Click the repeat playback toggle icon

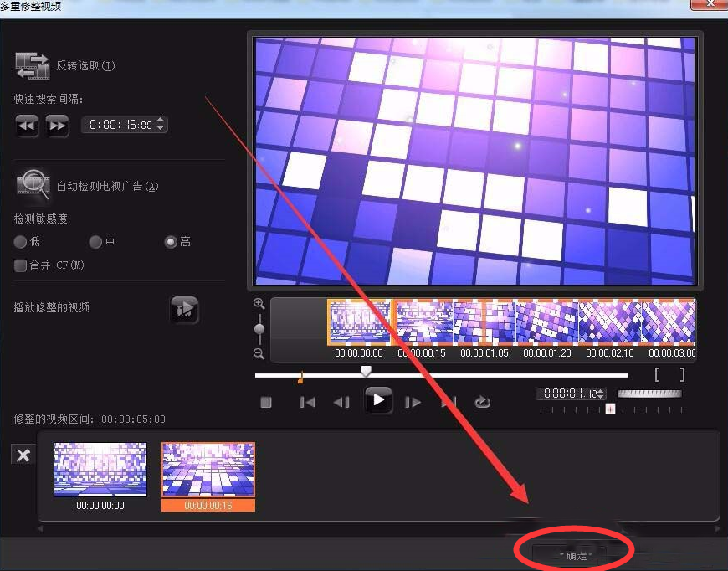(483, 402)
